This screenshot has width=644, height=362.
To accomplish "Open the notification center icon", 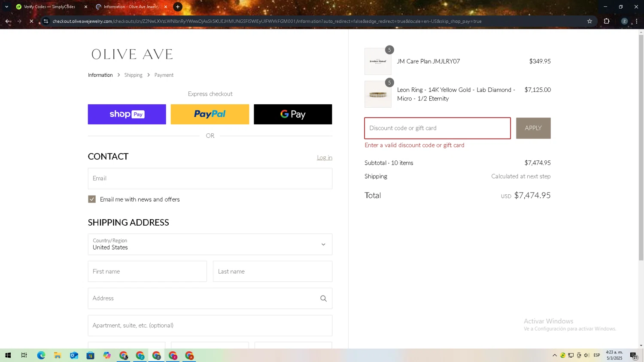I will pyautogui.click(x=634, y=356).
